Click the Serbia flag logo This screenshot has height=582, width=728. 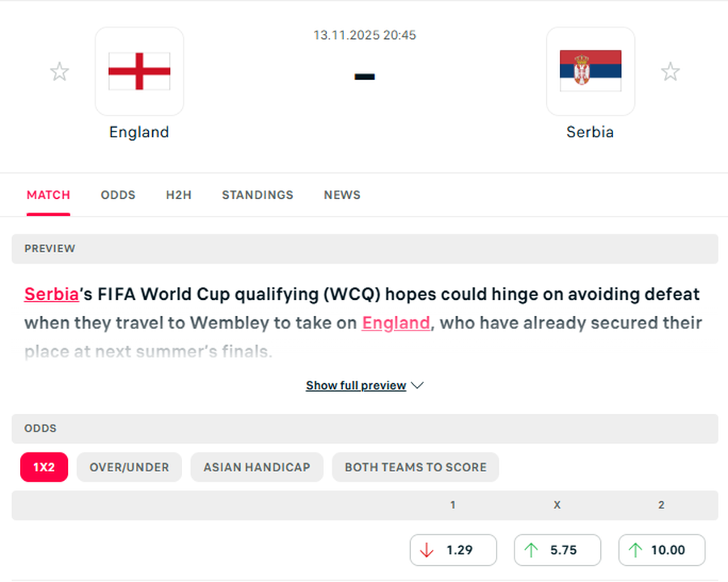tap(590, 72)
